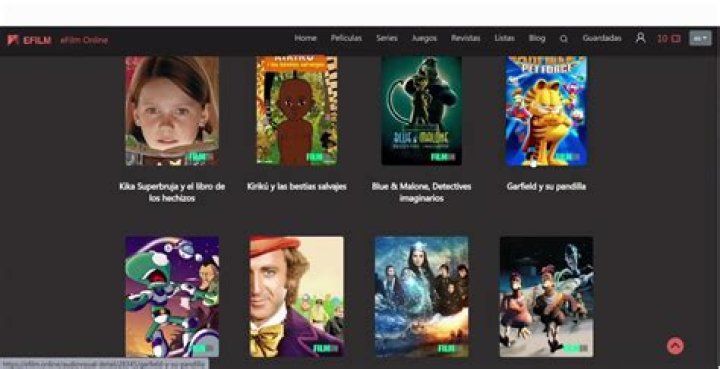Open the Revistas menu
This screenshot has height=369, width=720.
(x=465, y=38)
